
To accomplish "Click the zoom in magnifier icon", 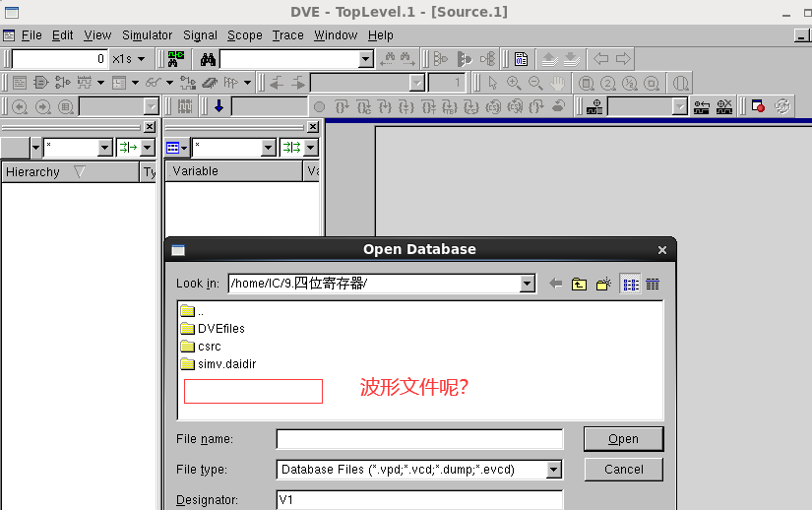I will pyautogui.click(x=514, y=83).
